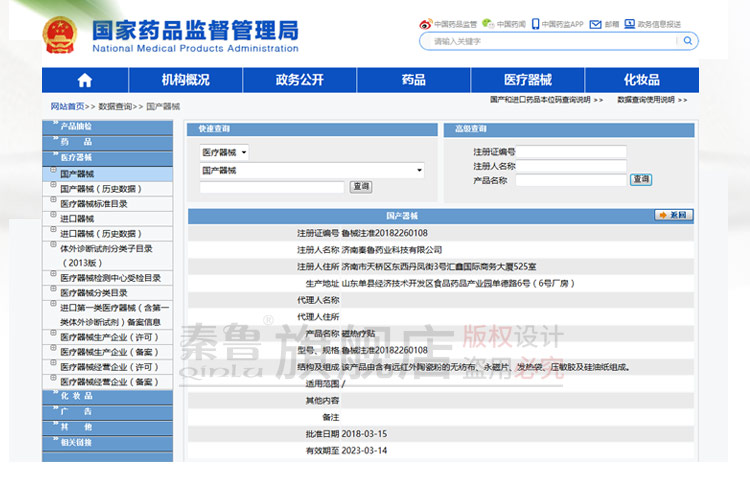Image resolution: width=750 pixels, height=480 pixels.
Task: Follow the 数据查询 breadcrumb link
Action: [x=115, y=106]
